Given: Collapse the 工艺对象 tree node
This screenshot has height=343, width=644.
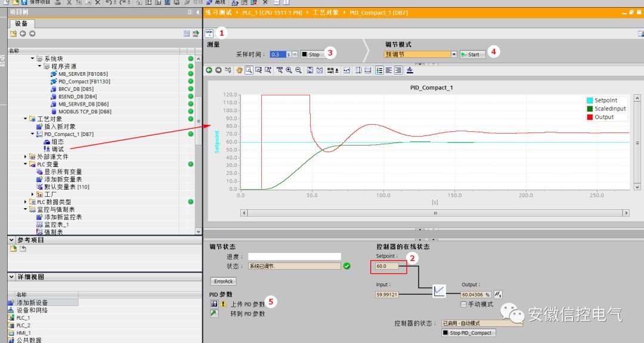Looking at the screenshot, I should [x=25, y=119].
